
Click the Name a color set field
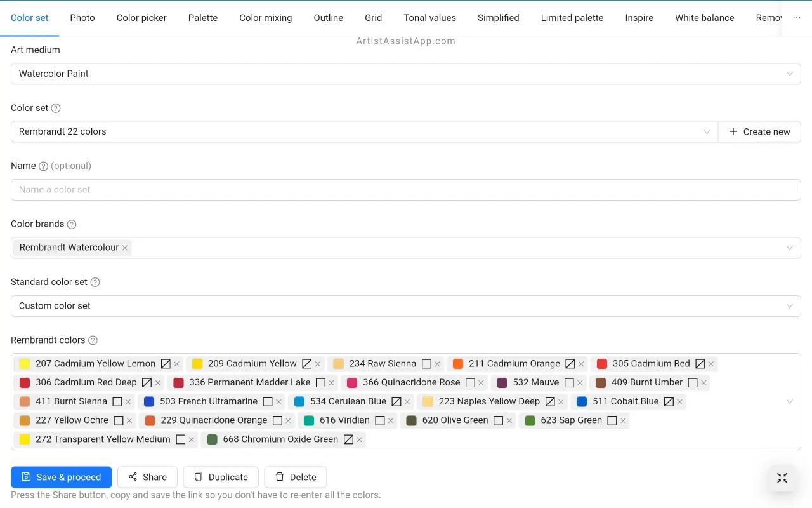click(x=406, y=190)
